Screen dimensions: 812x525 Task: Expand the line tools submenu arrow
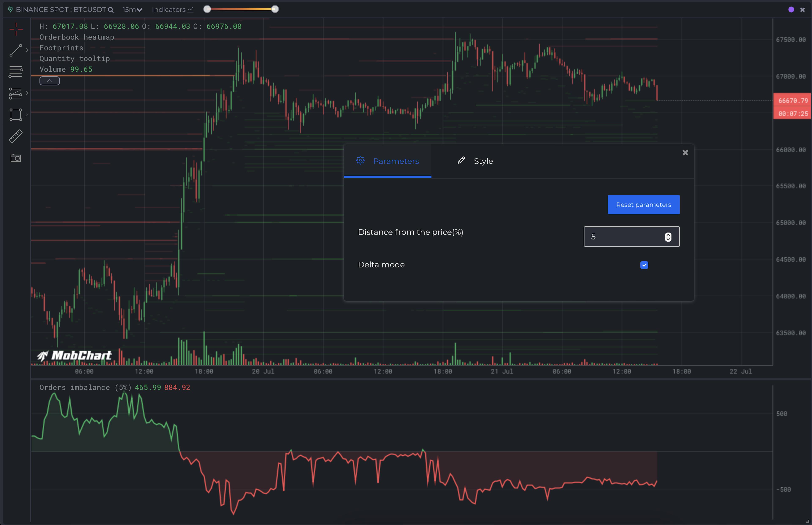pyautogui.click(x=27, y=50)
